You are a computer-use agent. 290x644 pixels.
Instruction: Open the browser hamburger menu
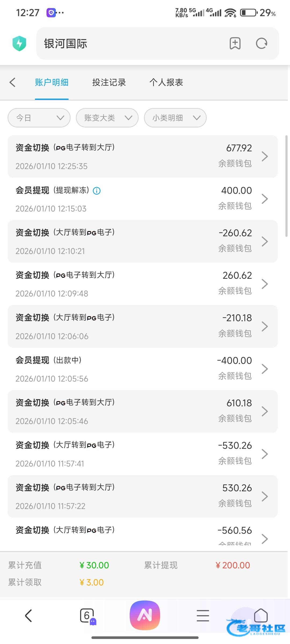[x=203, y=616]
